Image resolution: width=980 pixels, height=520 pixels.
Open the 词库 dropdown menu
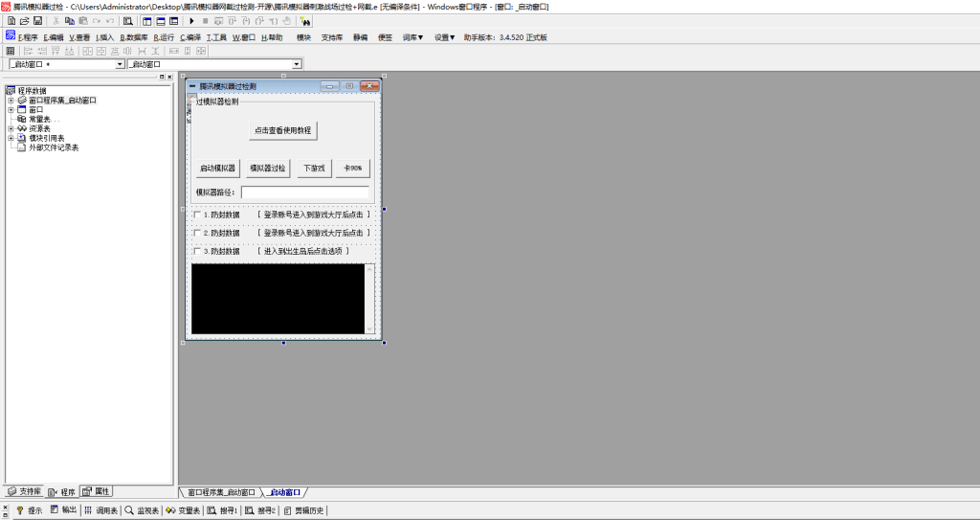(x=412, y=37)
